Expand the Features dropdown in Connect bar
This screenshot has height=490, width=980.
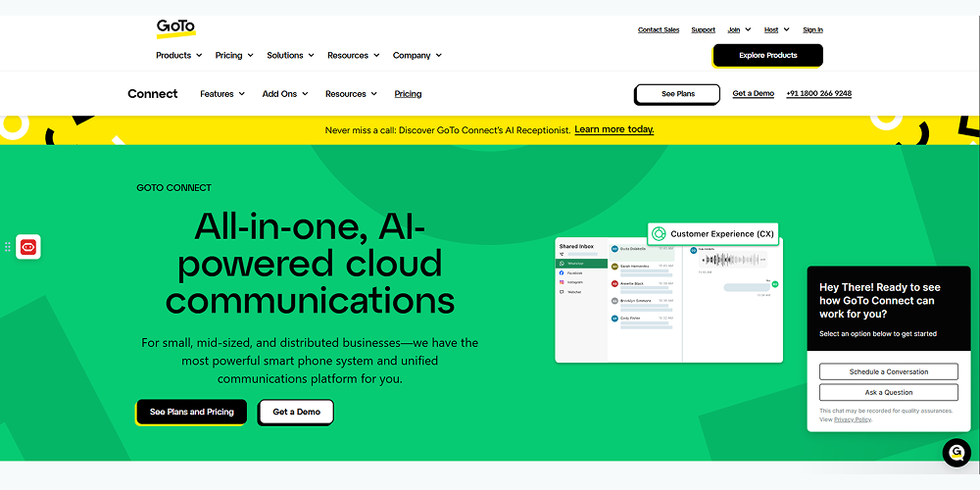pyautogui.click(x=221, y=94)
